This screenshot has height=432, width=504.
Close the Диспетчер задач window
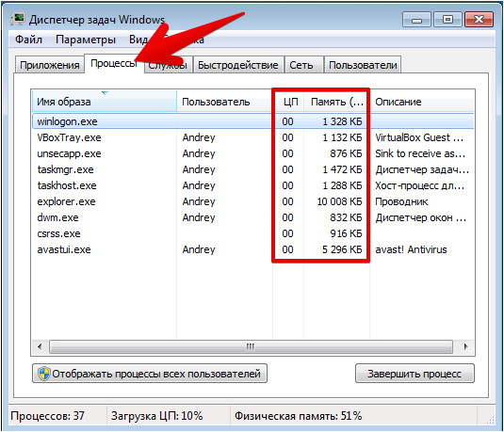[479, 20]
